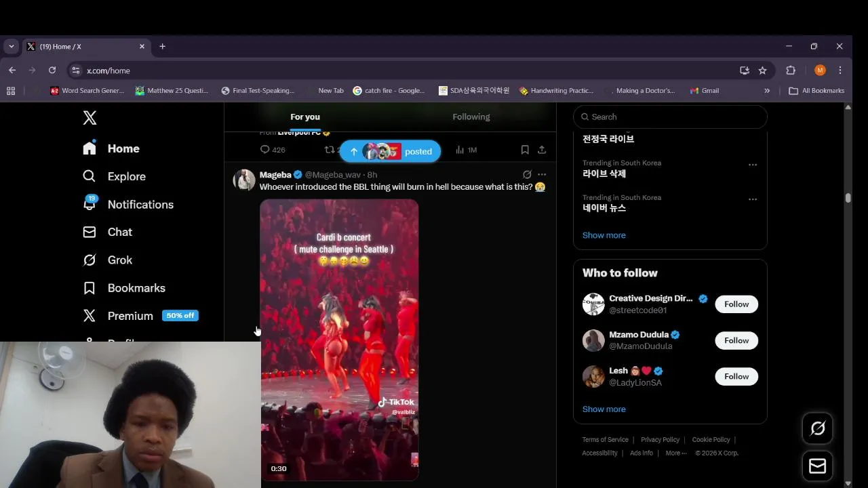This screenshot has width=868, height=488.
Task: Open Cookie Policy link
Action: coord(711,440)
